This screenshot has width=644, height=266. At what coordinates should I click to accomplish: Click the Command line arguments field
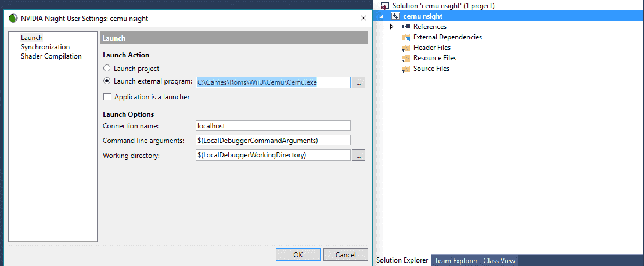[273, 140]
